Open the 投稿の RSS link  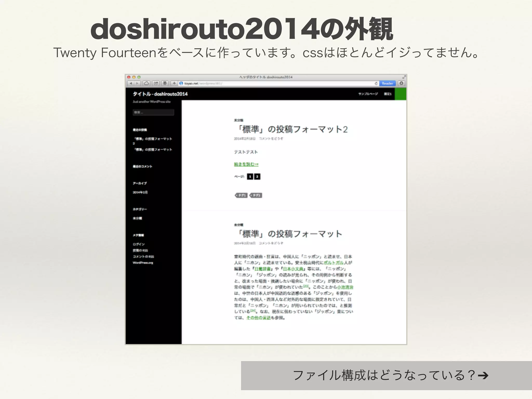[140, 250]
